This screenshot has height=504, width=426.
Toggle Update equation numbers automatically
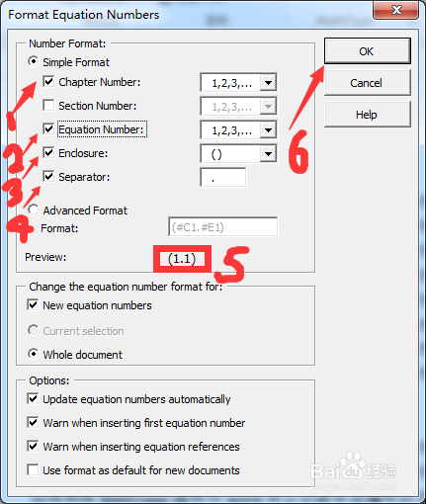point(33,398)
